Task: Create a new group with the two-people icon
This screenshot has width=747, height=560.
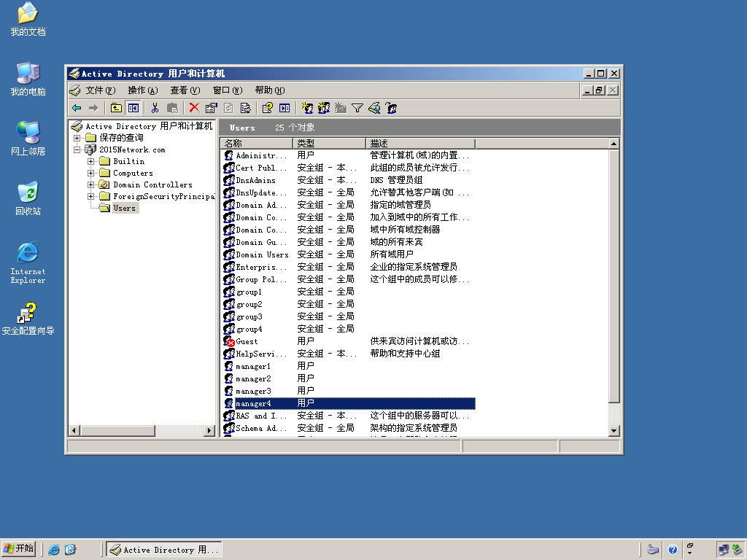Action: coord(324,108)
